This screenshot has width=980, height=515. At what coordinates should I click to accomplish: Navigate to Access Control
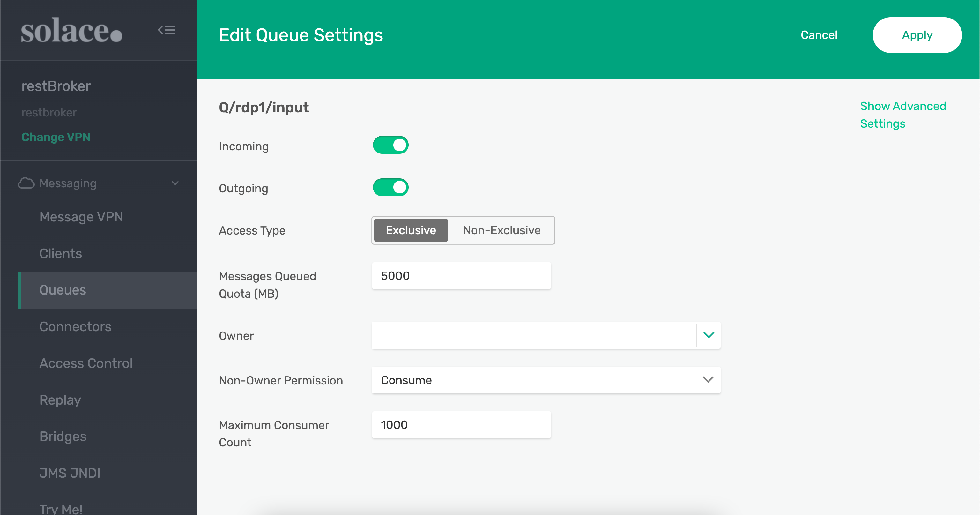86,363
